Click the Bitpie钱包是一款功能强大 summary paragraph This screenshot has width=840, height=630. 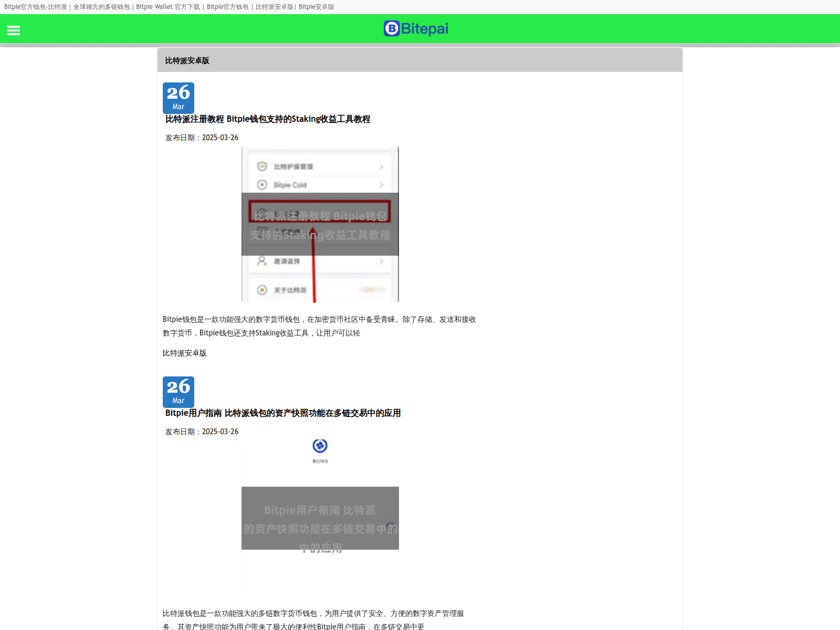point(319,326)
